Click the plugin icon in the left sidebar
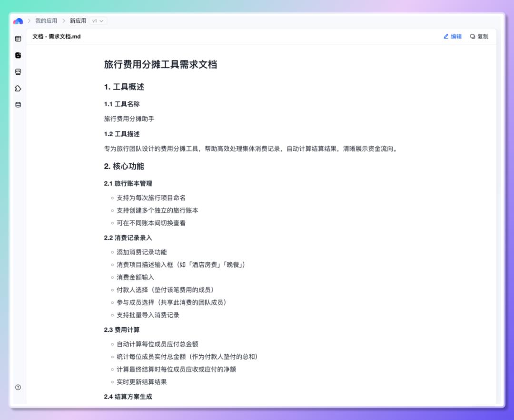Screen dimensions: 514x420 click(x=18, y=88)
